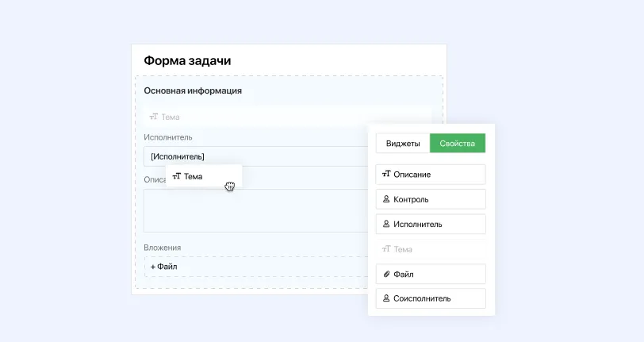
Task: Click the text icon beside Описание
Action: point(386,174)
